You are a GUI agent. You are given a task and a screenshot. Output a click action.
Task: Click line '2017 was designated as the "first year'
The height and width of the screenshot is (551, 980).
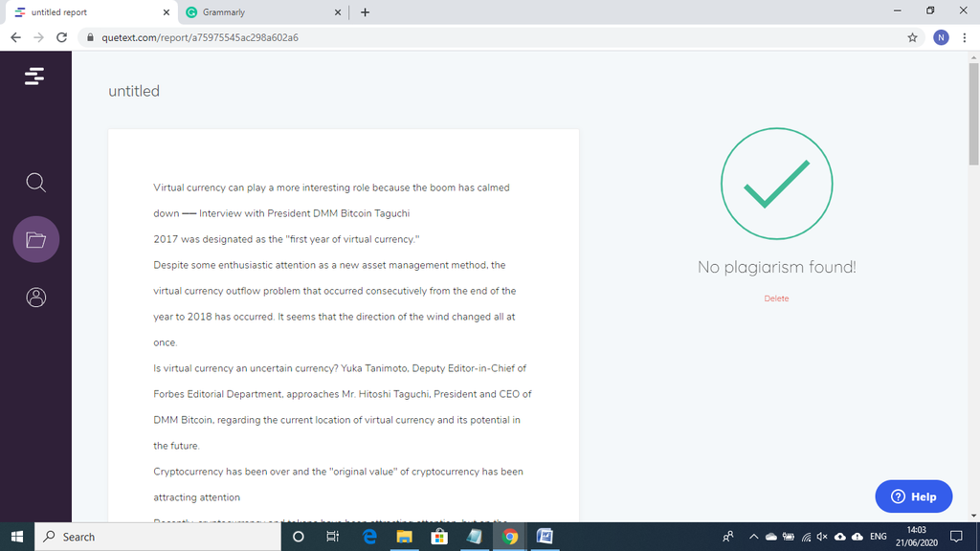click(x=286, y=239)
